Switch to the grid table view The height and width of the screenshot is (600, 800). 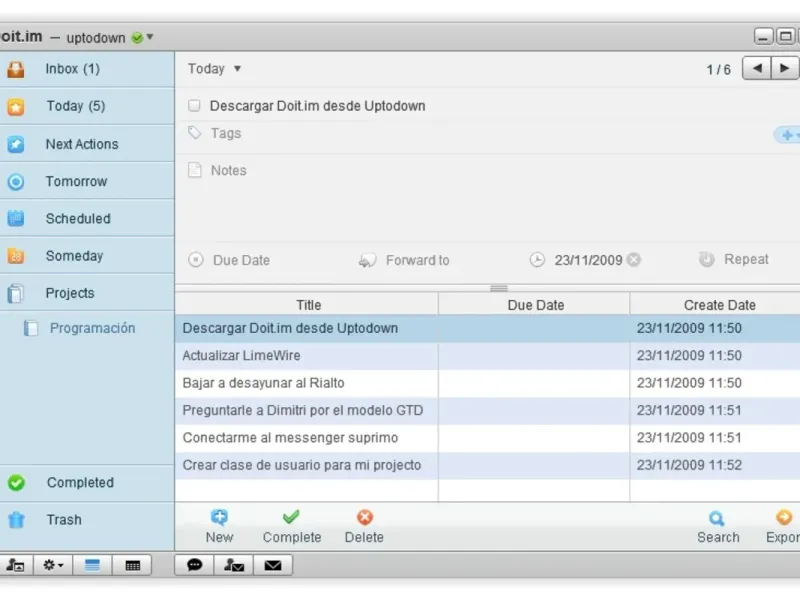tap(132, 565)
